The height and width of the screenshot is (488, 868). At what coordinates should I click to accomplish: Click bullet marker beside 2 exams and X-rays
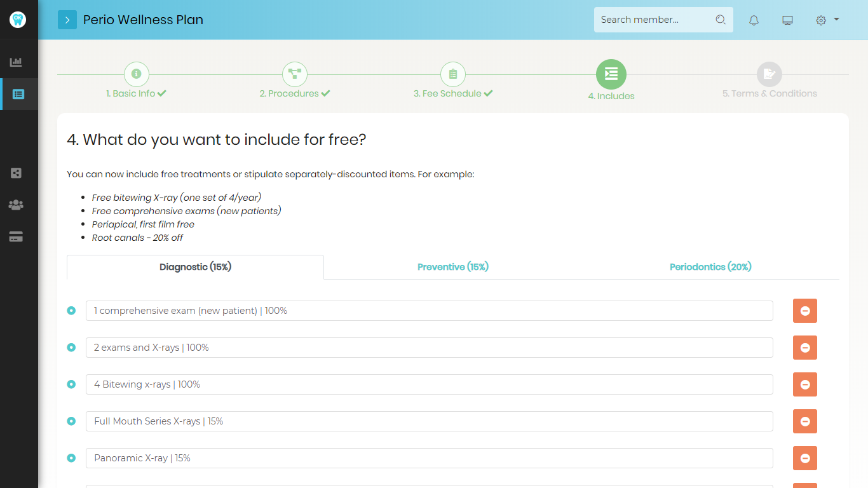pos(71,348)
